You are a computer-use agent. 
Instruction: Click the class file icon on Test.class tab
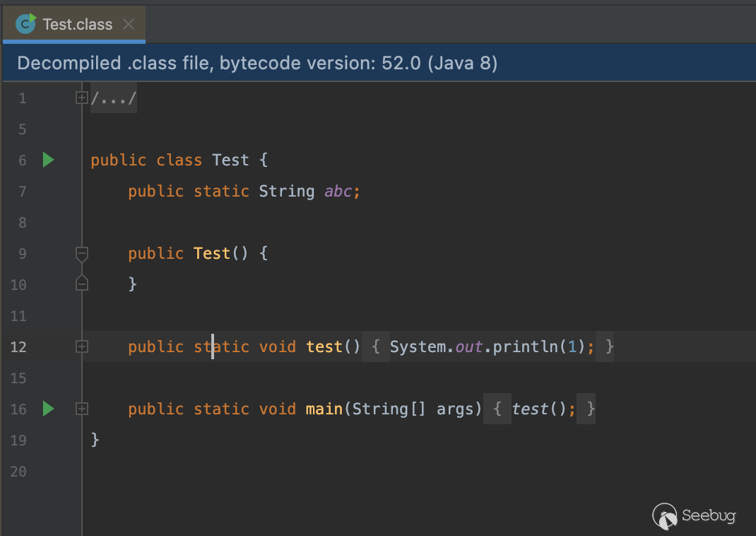tap(25, 23)
